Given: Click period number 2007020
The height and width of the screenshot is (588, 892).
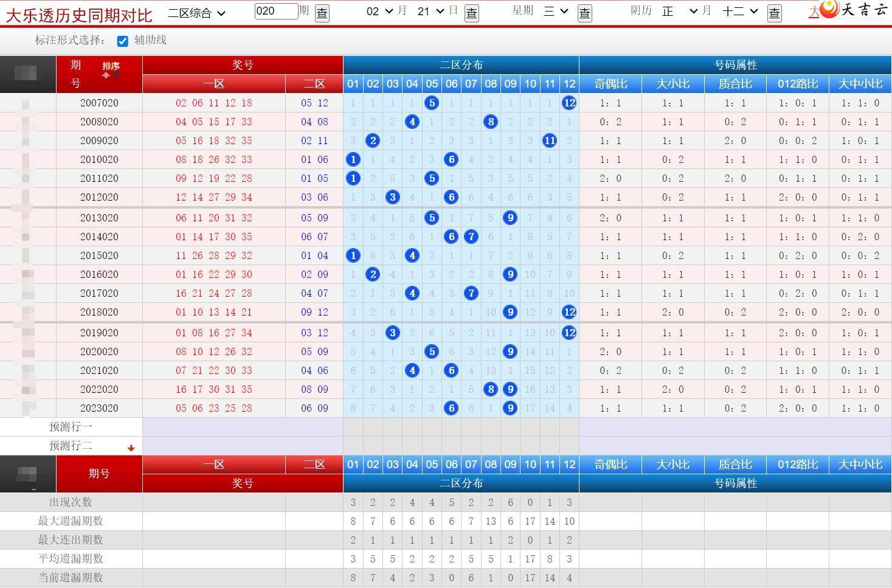Looking at the screenshot, I should click(x=99, y=103).
